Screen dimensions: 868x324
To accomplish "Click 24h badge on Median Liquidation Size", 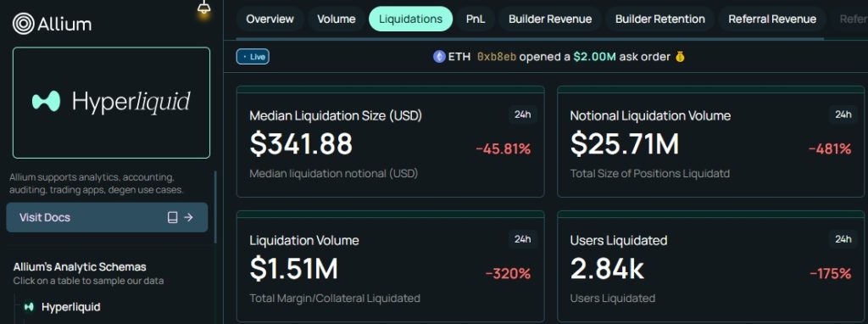I will 522,115.
